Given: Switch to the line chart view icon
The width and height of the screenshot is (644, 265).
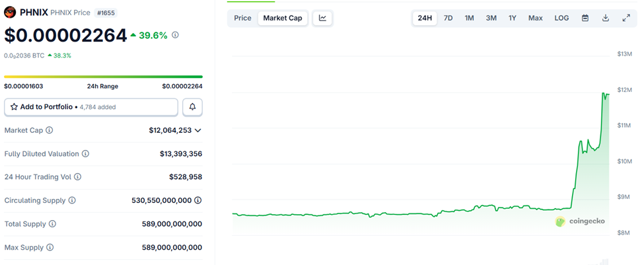Looking at the screenshot, I should click(x=322, y=18).
